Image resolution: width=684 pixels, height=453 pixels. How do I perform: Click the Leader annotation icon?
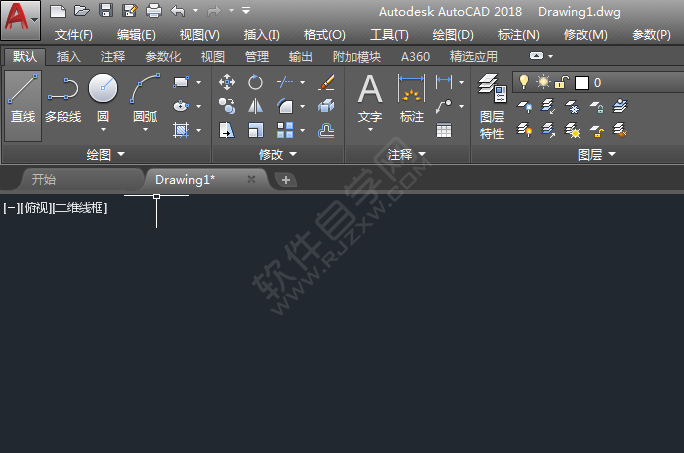444,106
